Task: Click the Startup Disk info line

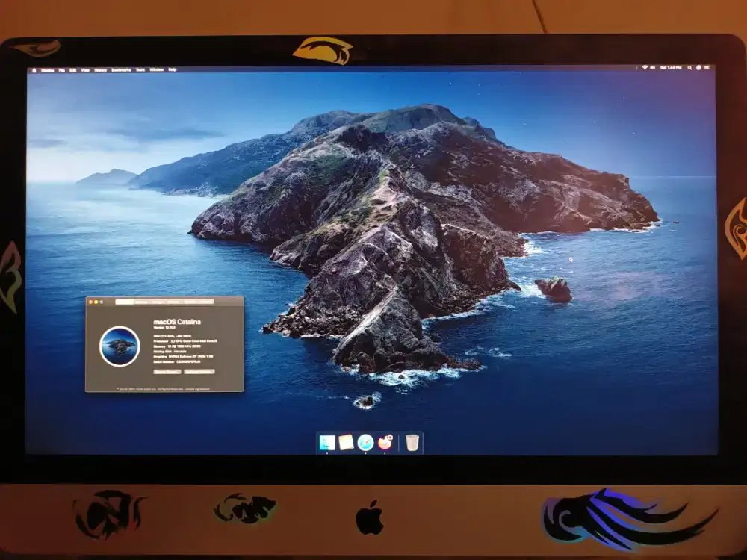Action: 170,352
